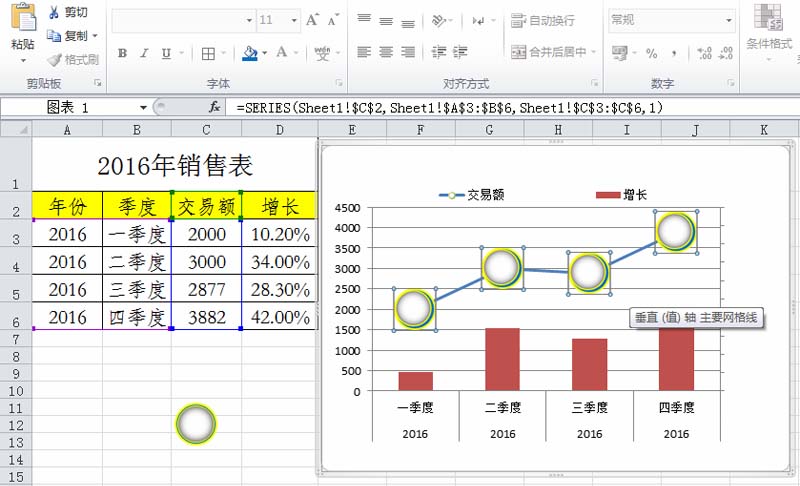Toggle underline formatting
This screenshot has width=800, height=486.
166,53
